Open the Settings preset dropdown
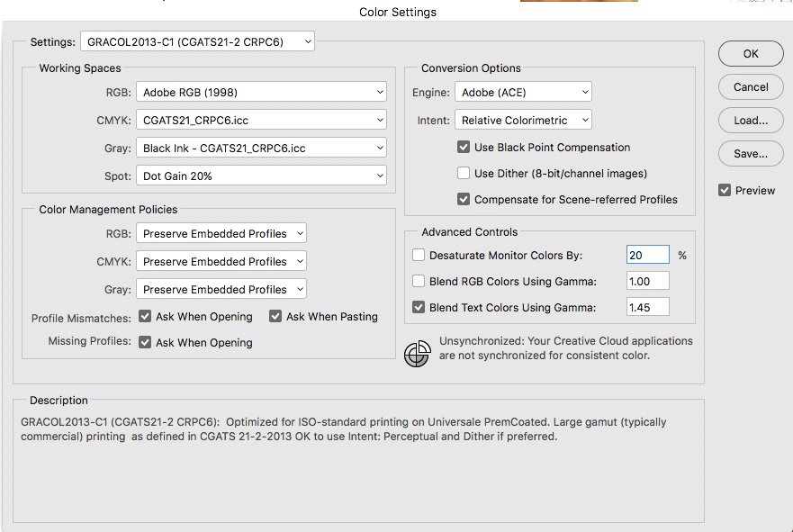 [196, 41]
